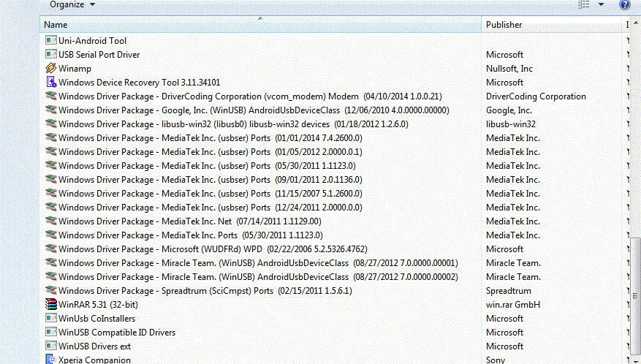Screen dimensions: 641x364
Task: Select MediaTek usbser Ports 09/01/2011 entry text
Action: 210,180
